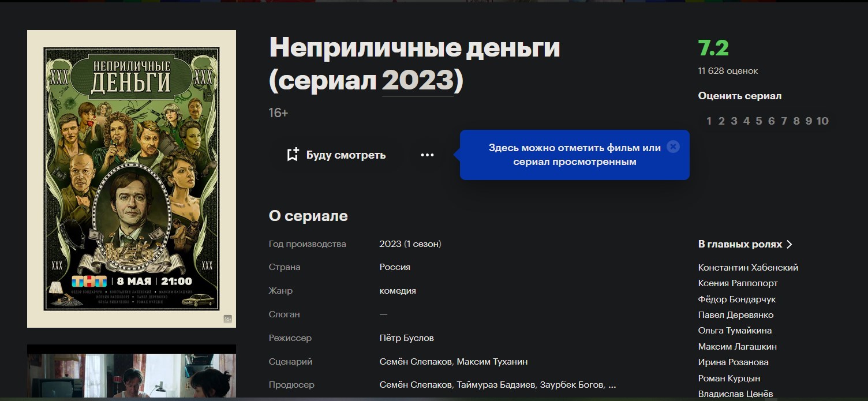Open the 7.2 rating score
This screenshot has width=868, height=401.
point(713,48)
